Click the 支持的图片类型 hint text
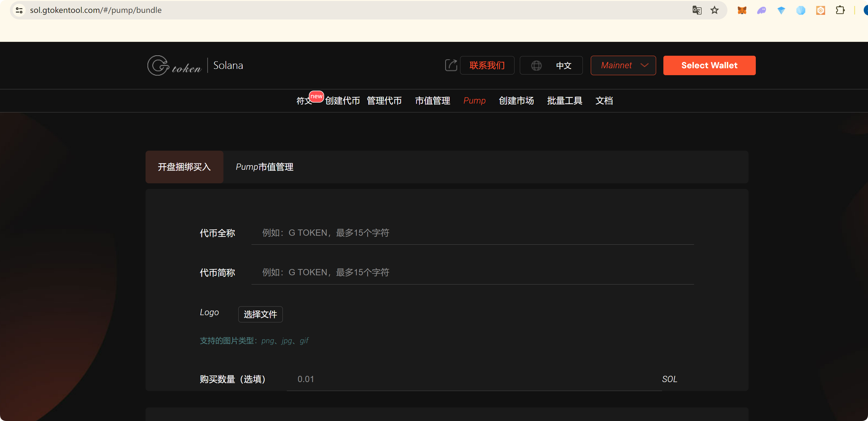The image size is (868, 421). pyautogui.click(x=254, y=341)
